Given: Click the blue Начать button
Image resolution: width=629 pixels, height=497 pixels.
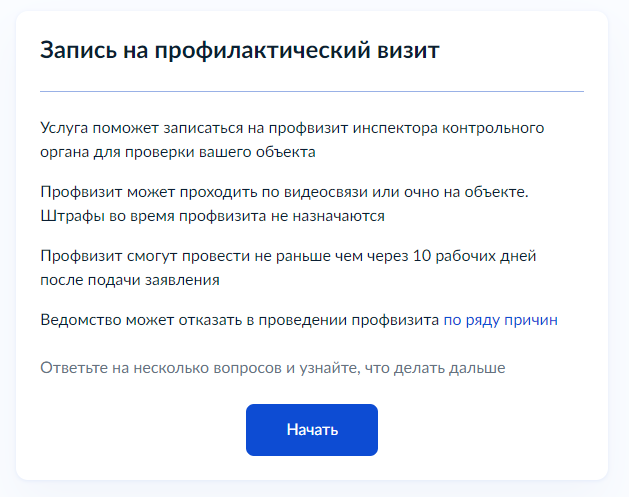Looking at the screenshot, I should click(312, 430).
